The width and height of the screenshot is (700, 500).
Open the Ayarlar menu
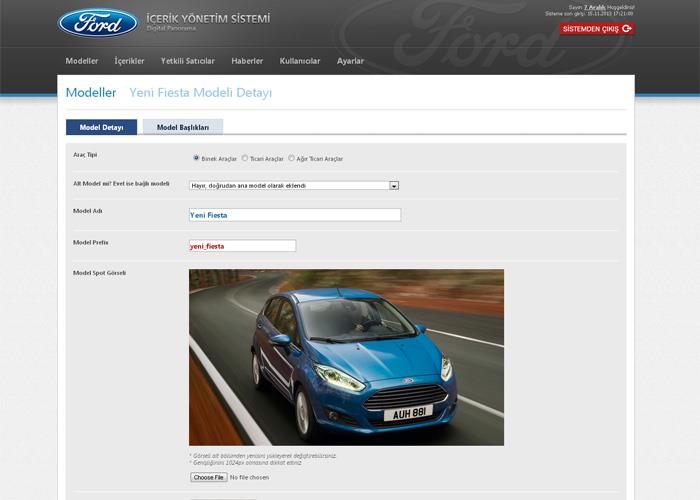350,61
